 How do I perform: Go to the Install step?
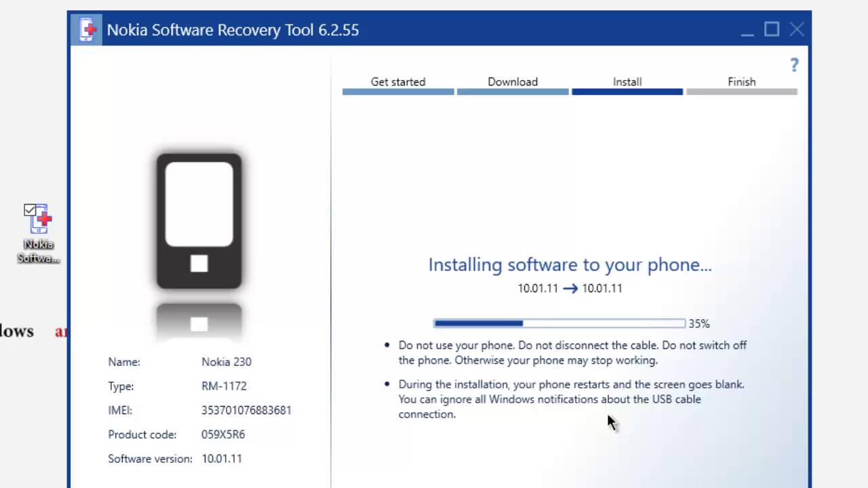(627, 85)
